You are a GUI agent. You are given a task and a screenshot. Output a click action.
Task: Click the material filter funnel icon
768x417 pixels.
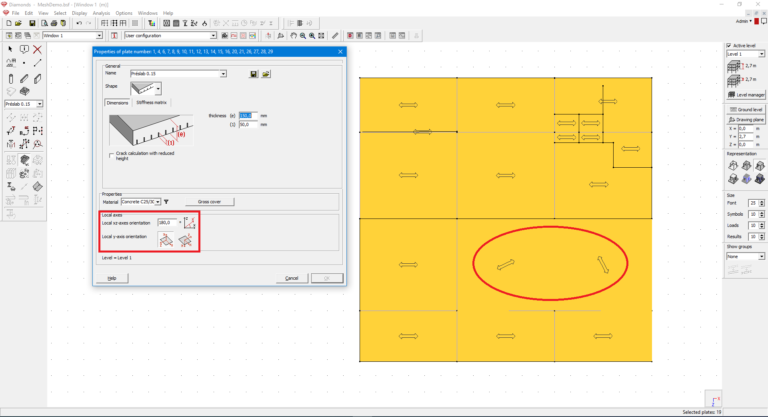167,202
